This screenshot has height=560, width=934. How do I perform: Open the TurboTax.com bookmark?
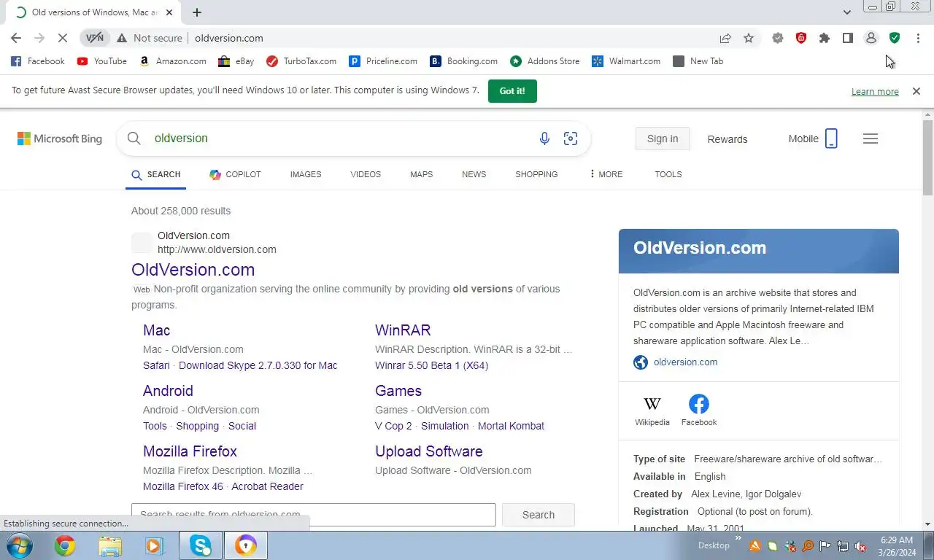(x=301, y=61)
